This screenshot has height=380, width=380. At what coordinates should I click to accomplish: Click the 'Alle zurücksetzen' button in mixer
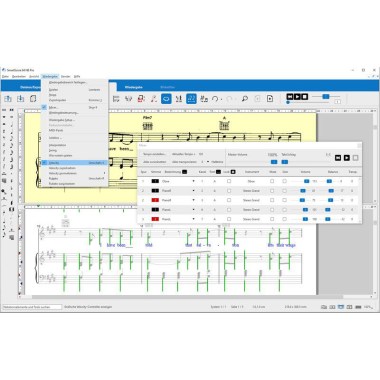(155, 162)
